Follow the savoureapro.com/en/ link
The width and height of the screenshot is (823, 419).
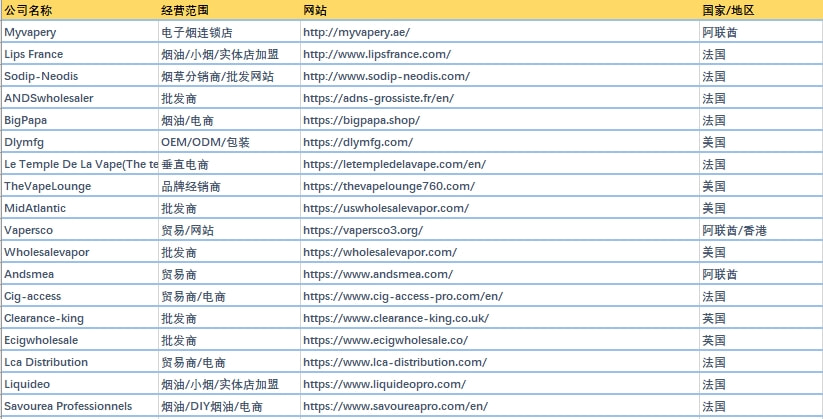[395, 406]
